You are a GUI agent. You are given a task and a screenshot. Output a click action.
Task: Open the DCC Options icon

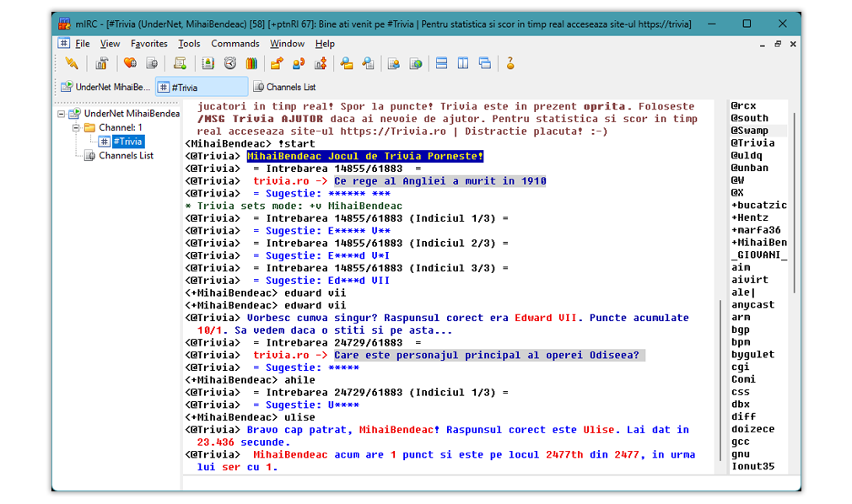click(x=321, y=63)
